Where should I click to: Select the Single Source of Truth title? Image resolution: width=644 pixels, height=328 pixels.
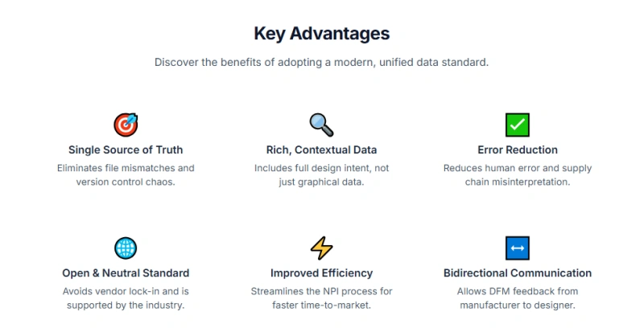tap(126, 150)
